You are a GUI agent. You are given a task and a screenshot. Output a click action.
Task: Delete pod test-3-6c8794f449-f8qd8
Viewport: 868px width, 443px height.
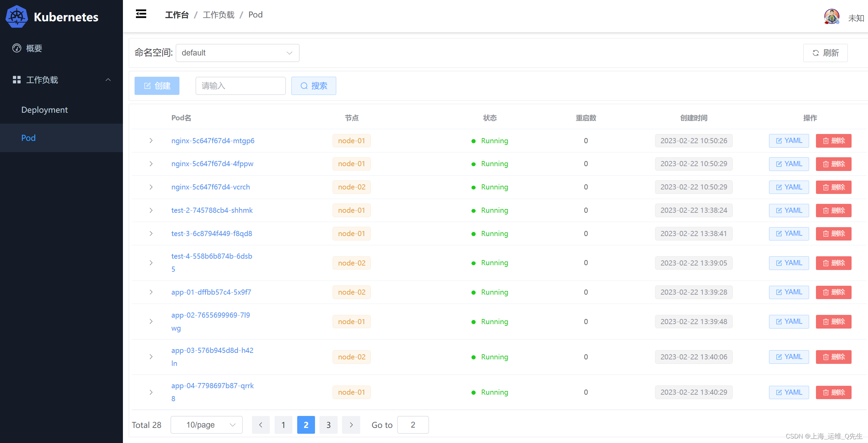pyautogui.click(x=833, y=234)
